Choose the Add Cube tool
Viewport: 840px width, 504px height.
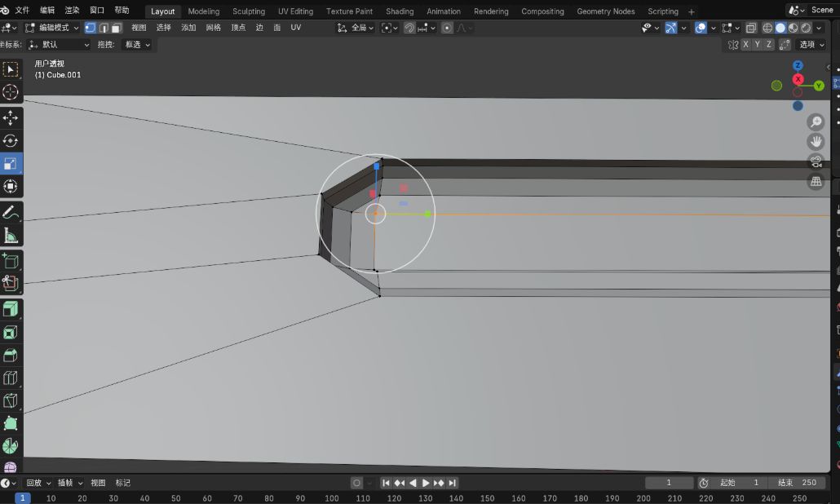11,261
